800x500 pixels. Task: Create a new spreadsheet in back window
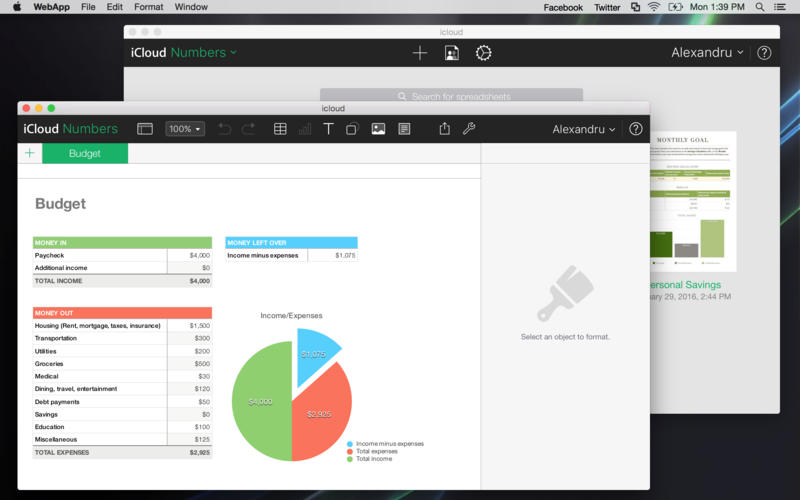(420, 53)
